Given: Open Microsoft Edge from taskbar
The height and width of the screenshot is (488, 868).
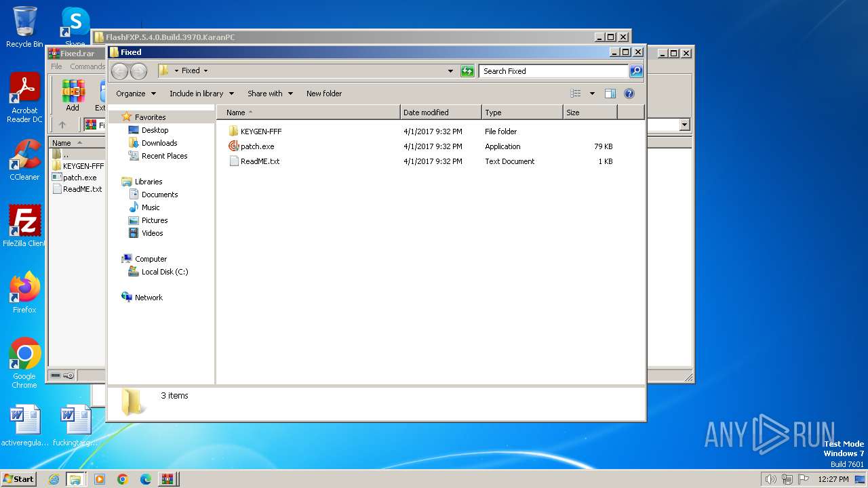Looking at the screenshot, I should tap(146, 479).
